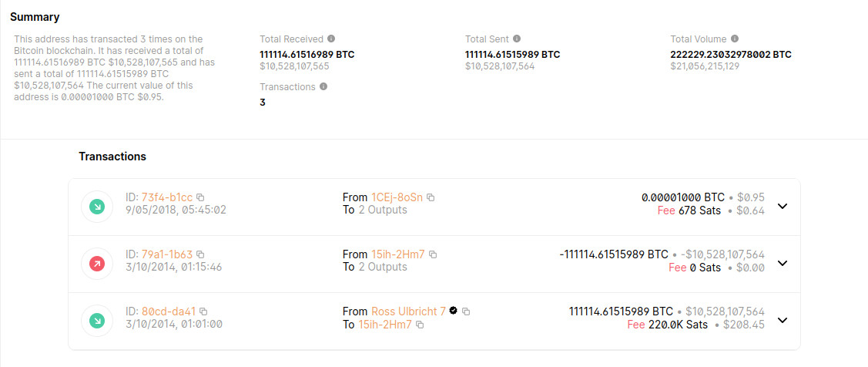The height and width of the screenshot is (367, 868).
Task: Click info icon next to Transactions count
Action: pyautogui.click(x=323, y=86)
